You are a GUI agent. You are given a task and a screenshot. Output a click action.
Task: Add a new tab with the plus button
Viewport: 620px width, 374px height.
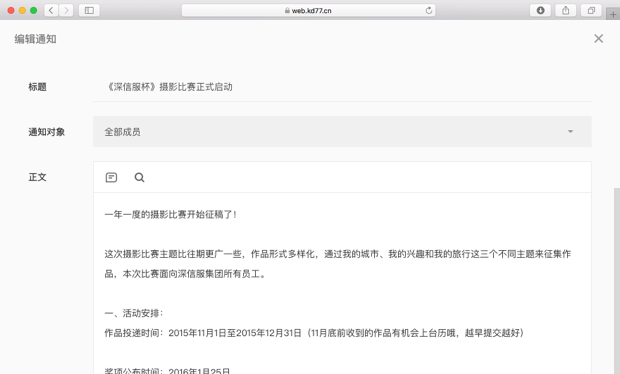[613, 15]
